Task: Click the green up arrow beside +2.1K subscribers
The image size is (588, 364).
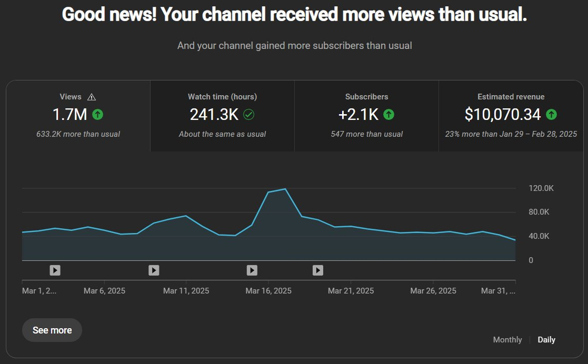Action: coord(389,114)
